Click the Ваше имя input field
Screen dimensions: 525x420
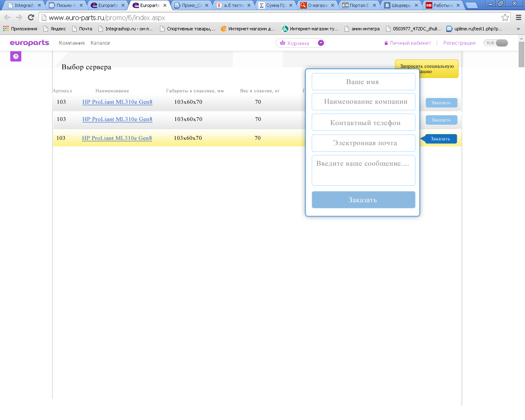(363, 82)
